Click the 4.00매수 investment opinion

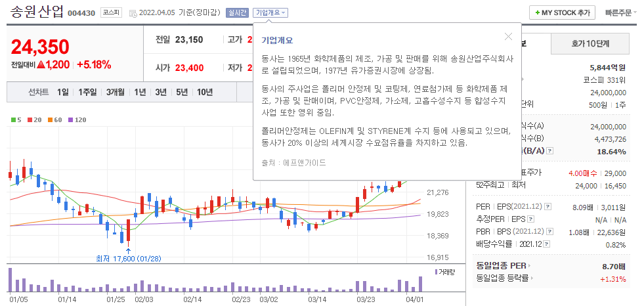click(583, 173)
